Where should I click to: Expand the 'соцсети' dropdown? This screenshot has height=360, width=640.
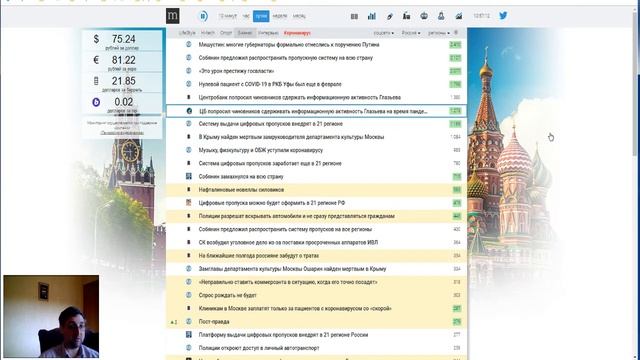pos(383,33)
